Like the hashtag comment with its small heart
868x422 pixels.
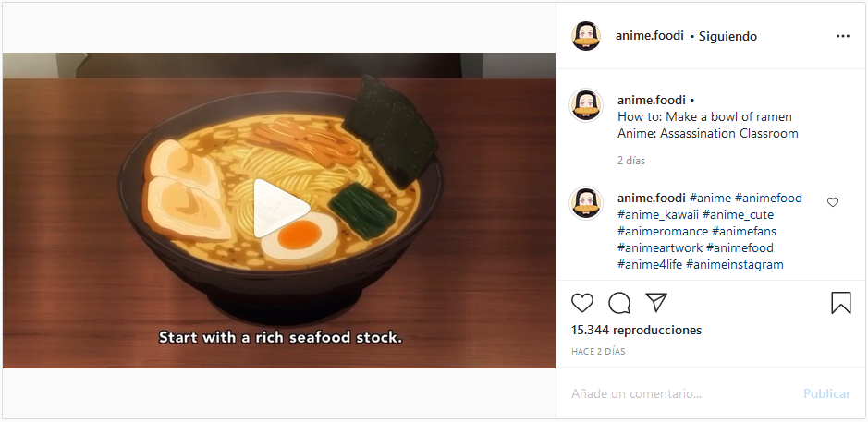coord(833,202)
